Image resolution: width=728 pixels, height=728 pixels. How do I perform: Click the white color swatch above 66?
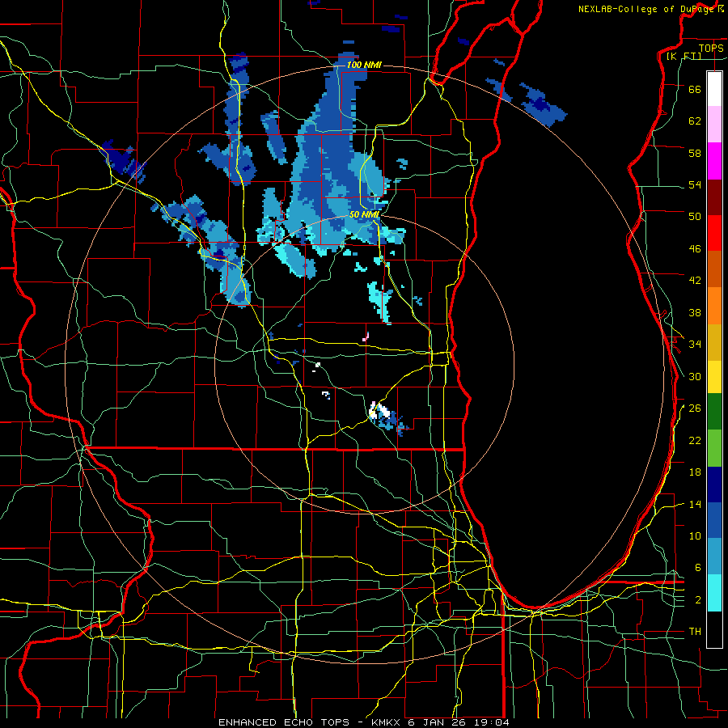coord(714,89)
